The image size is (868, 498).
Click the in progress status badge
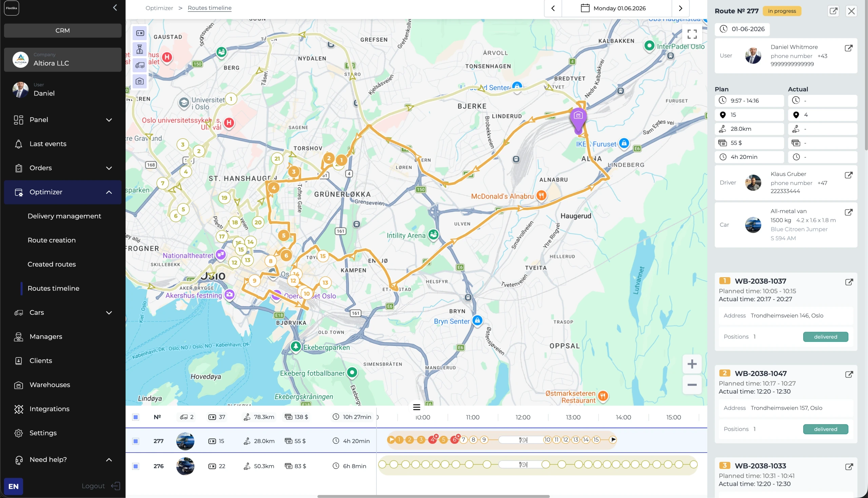pyautogui.click(x=782, y=11)
